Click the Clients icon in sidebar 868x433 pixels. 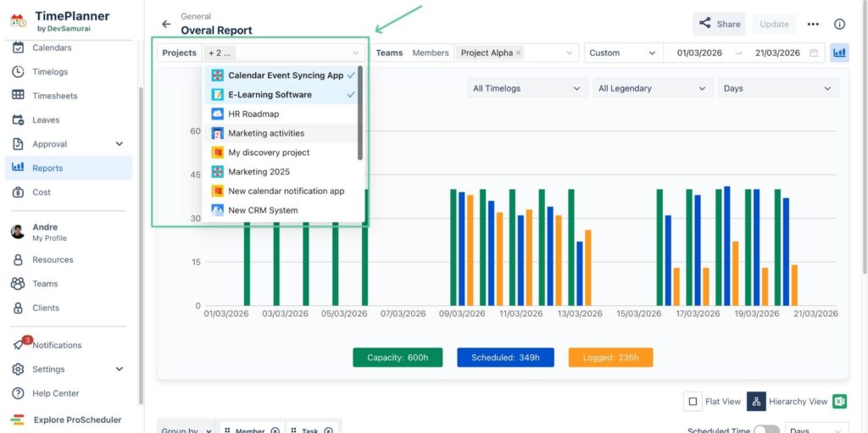tap(18, 308)
